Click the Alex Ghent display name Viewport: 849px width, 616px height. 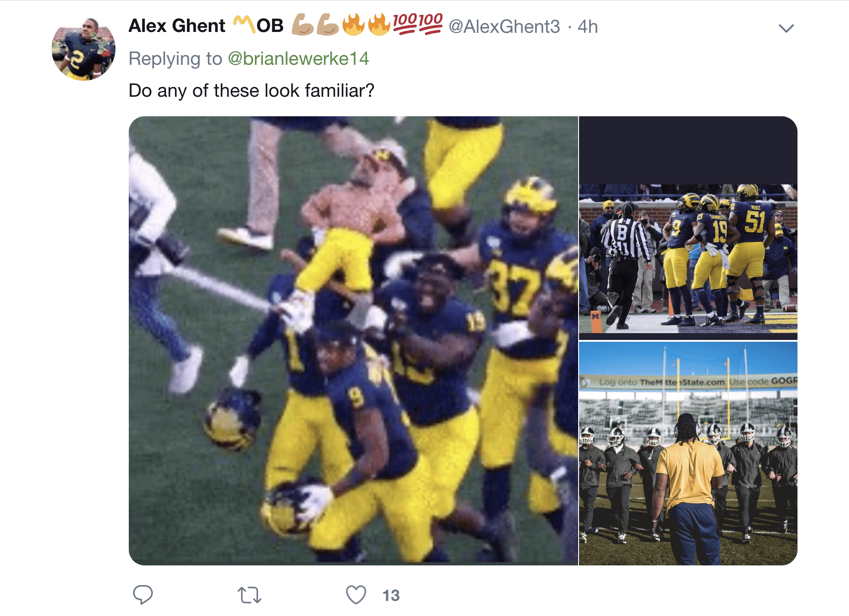pos(177,26)
